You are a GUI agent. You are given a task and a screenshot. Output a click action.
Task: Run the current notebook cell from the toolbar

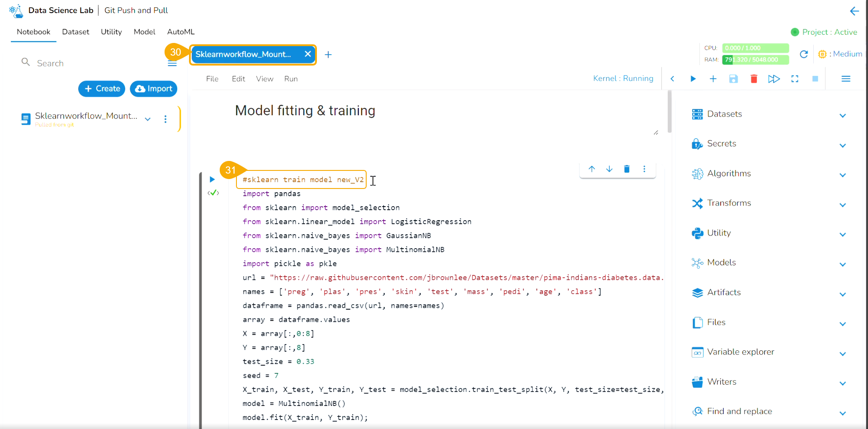coord(693,79)
